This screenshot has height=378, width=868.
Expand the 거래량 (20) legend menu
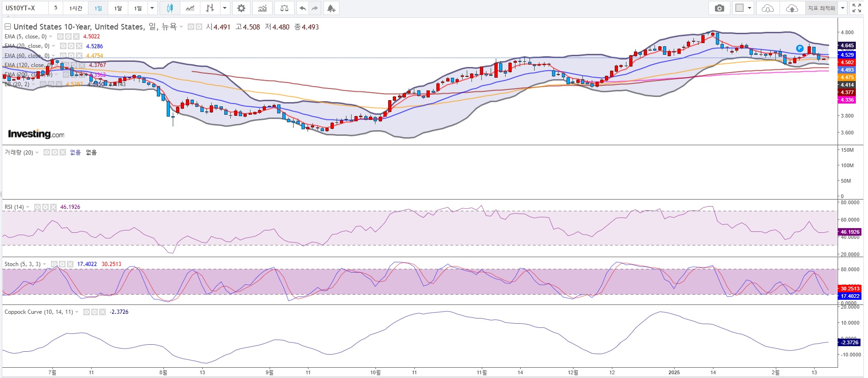click(37, 153)
